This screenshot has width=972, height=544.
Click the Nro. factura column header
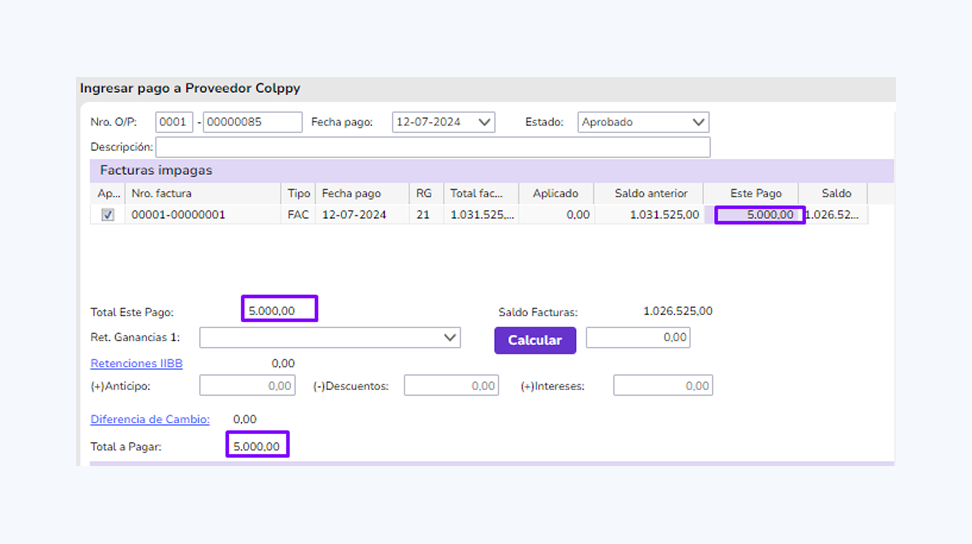point(203,193)
